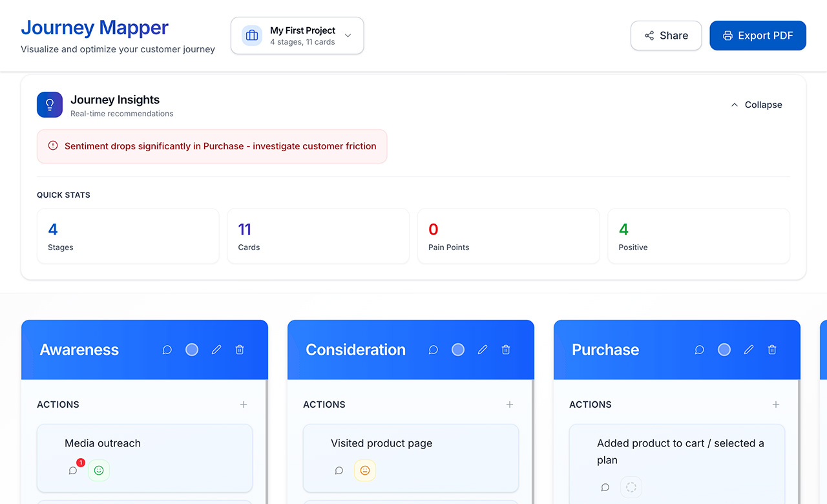Image resolution: width=827 pixels, height=504 pixels.
Task: Select the Pain Points stat card
Action: tap(508, 236)
